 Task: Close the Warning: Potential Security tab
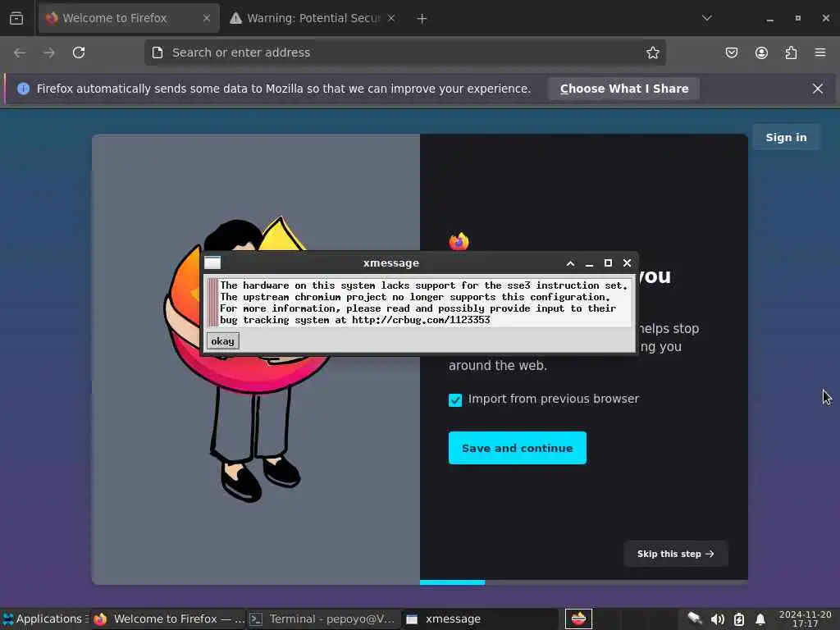click(391, 18)
